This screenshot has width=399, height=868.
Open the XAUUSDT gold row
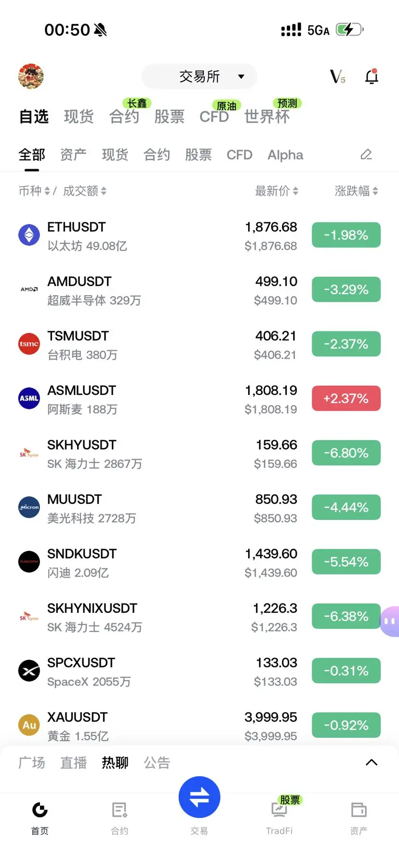(199, 726)
